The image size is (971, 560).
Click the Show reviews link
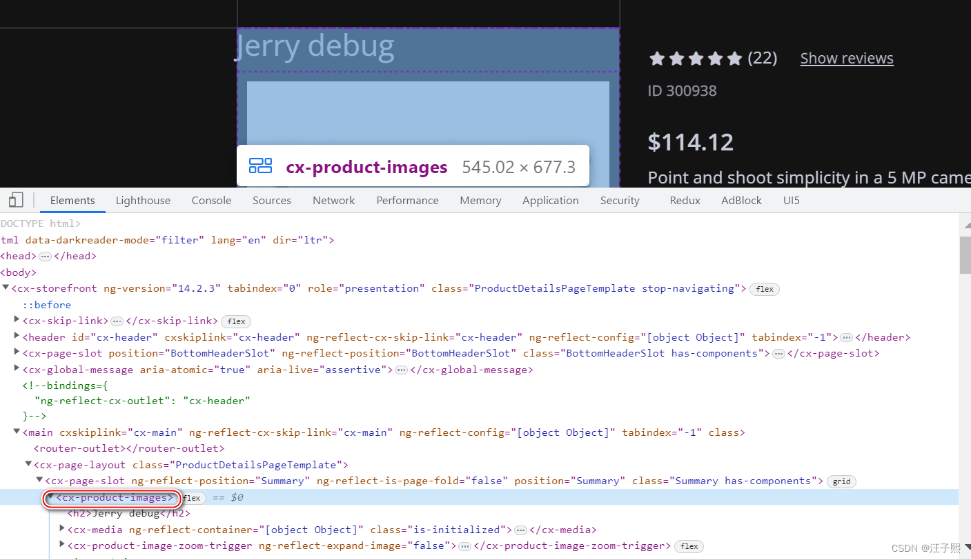[x=847, y=59]
